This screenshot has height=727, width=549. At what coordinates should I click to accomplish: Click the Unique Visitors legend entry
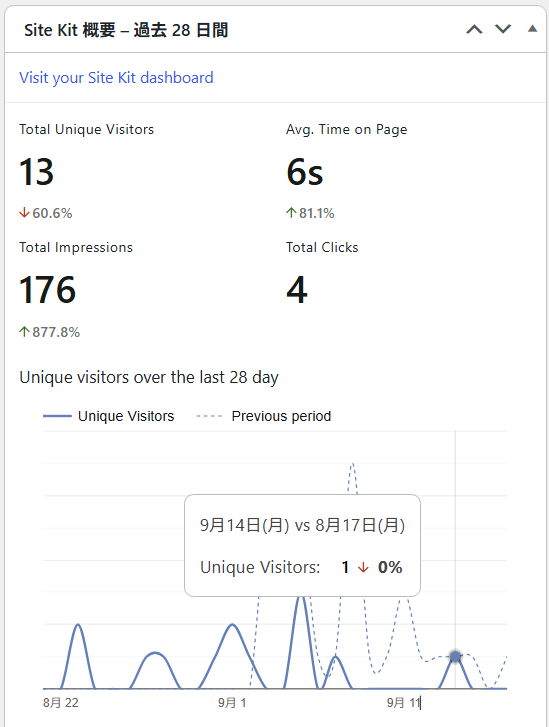tap(109, 416)
